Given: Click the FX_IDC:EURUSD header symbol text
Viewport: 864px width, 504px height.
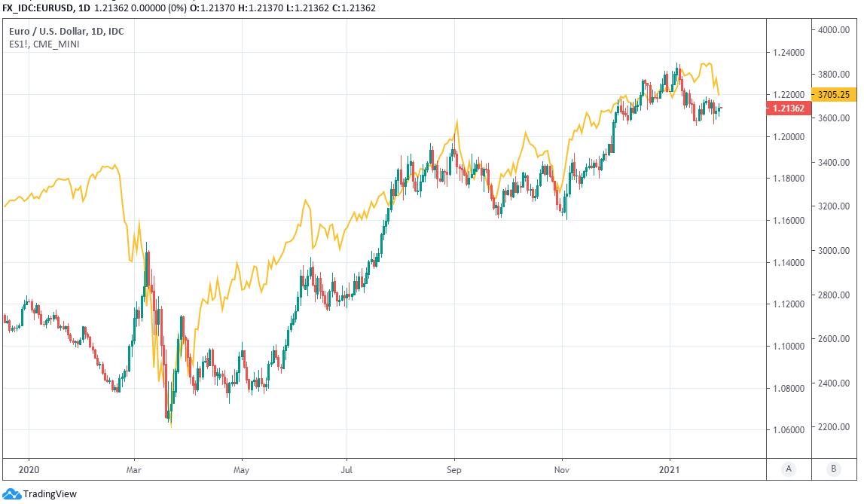Looking at the screenshot, I should pyautogui.click(x=39, y=8).
